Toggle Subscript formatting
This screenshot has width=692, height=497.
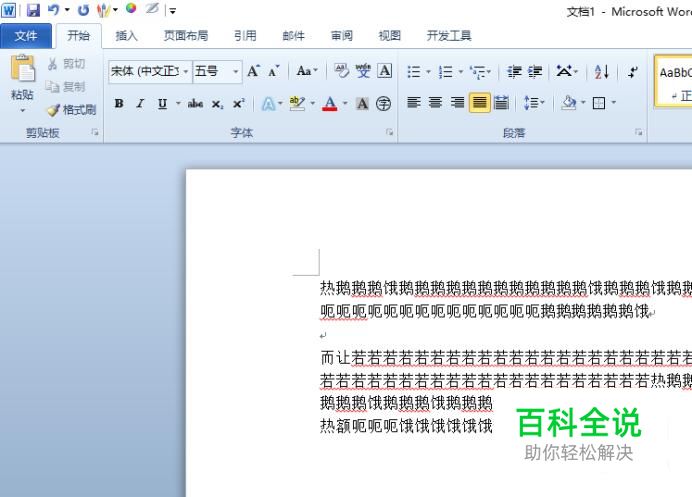point(217,104)
